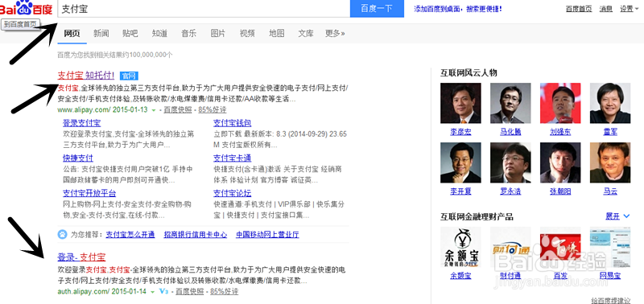Click the photo of 张朝阳
This screenshot has height=304, width=644.
pyautogui.click(x=560, y=162)
